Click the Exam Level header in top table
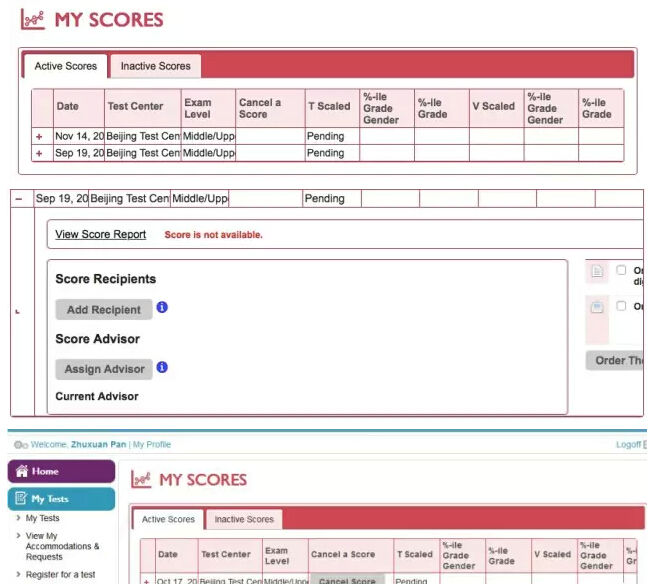Image resolution: width=648 pixels, height=584 pixels. [208, 108]
